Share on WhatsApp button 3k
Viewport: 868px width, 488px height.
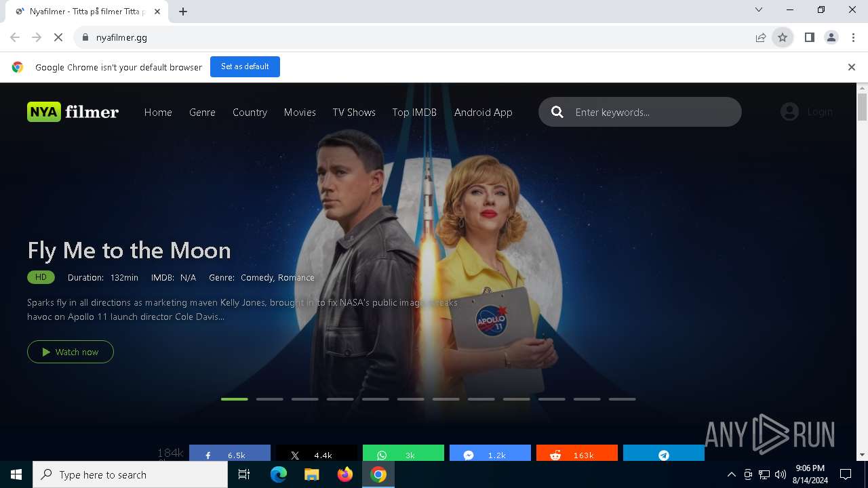tap(403, 453)
